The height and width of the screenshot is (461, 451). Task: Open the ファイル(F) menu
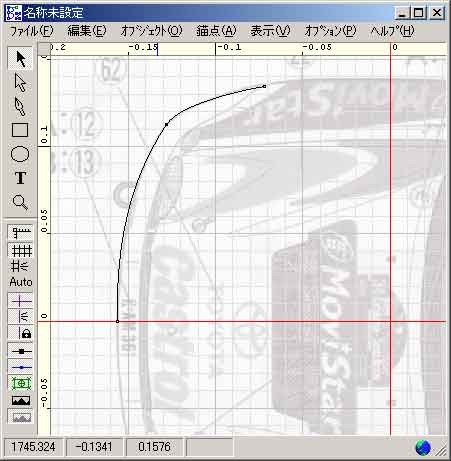tap(32, 31)
